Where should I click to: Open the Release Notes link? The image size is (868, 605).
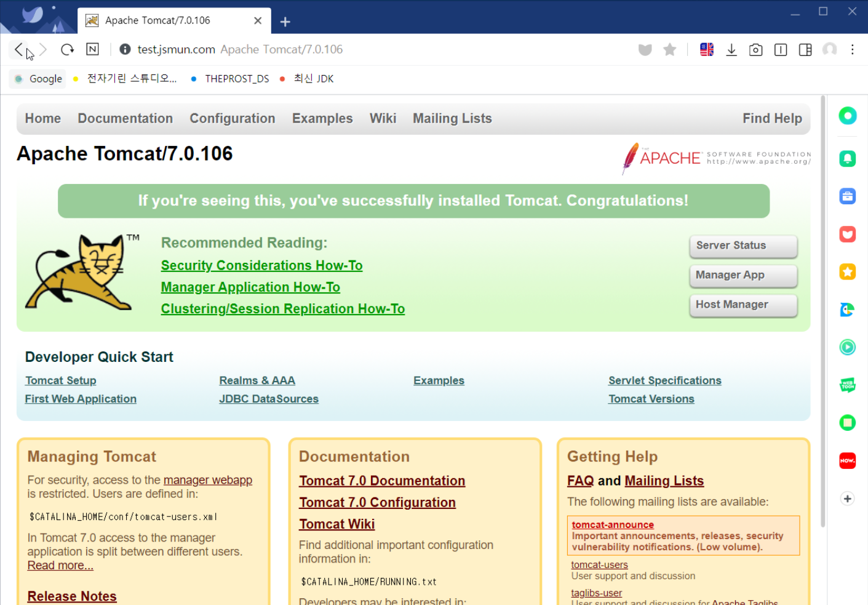pos(72,596)
